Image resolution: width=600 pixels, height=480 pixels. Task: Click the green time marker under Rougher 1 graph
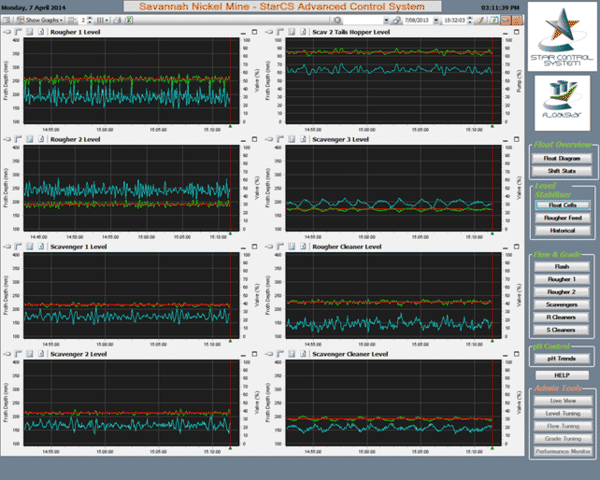(x=230, y=126)
